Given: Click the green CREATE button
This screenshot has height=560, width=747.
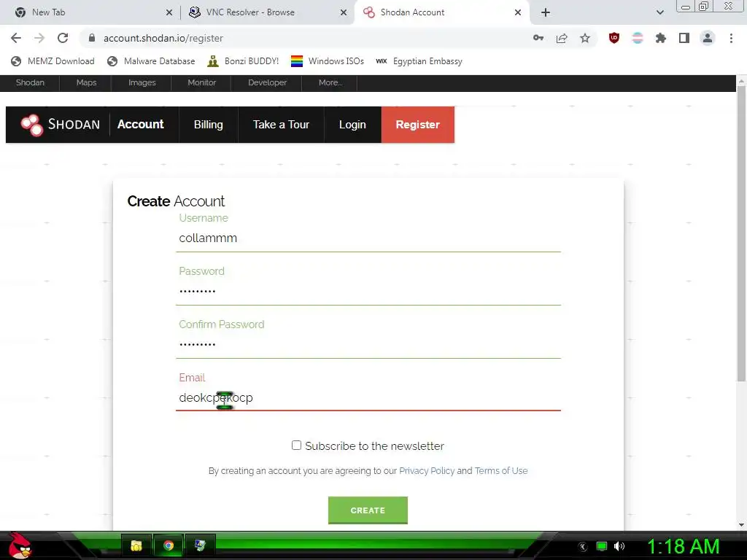Looking at the screenshot, I should pyautogui.click(x=368, y=510).
